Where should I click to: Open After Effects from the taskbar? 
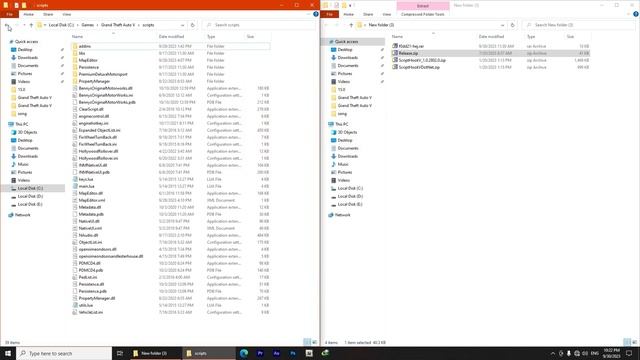(x=276, y=353)
